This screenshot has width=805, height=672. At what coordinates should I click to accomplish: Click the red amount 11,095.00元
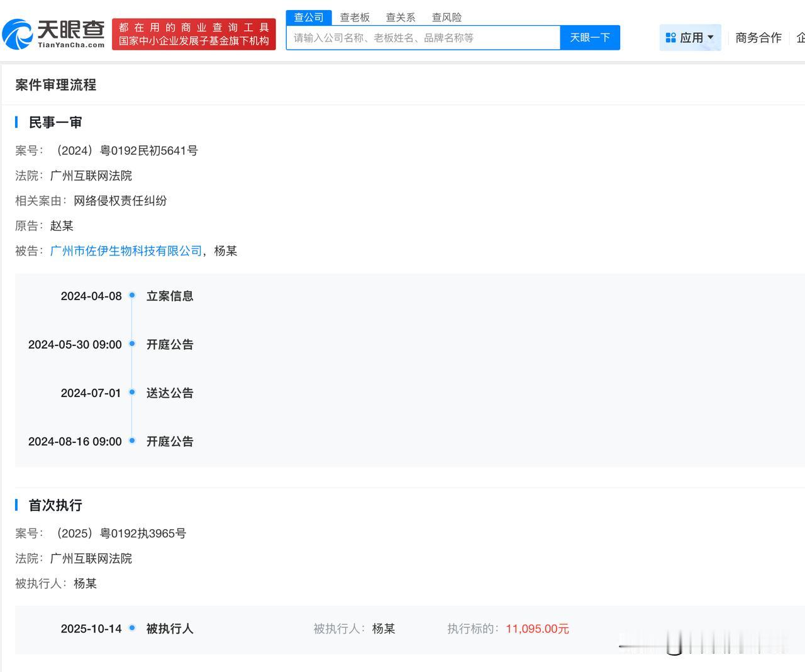(536, 629)
